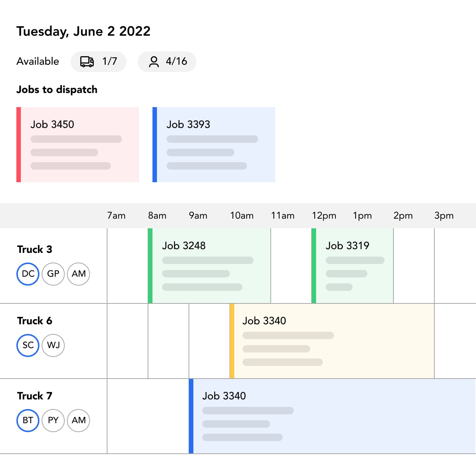
Task: Click the 12pm time header
Action: click(324, 216)
